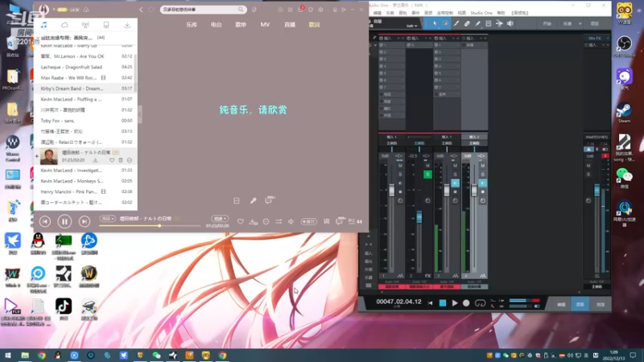Screen dimensions: 644x362
Task: Toggle loop in Studio One transport
Action: [x=480, y=303]
